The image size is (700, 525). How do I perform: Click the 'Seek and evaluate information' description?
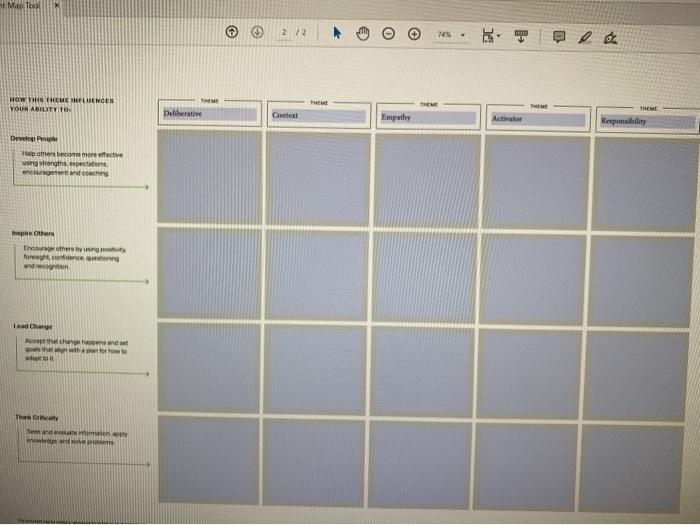tap(77, 438)
